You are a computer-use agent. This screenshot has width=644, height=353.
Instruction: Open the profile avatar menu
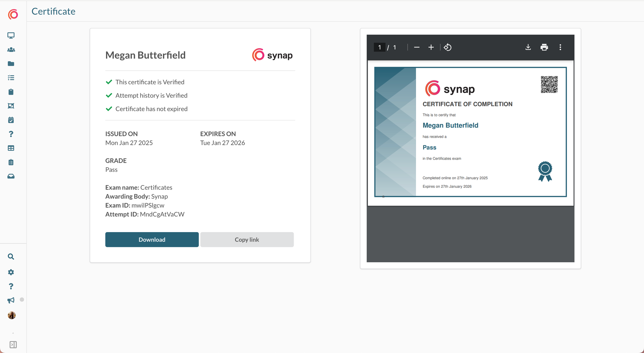pyautogui.click(x=12, y=315)
